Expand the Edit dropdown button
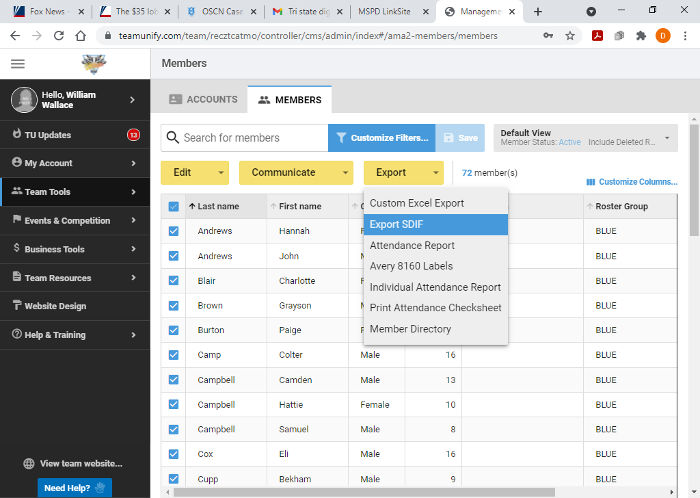This screenshot has width=700, height=498. coord(194,173)
